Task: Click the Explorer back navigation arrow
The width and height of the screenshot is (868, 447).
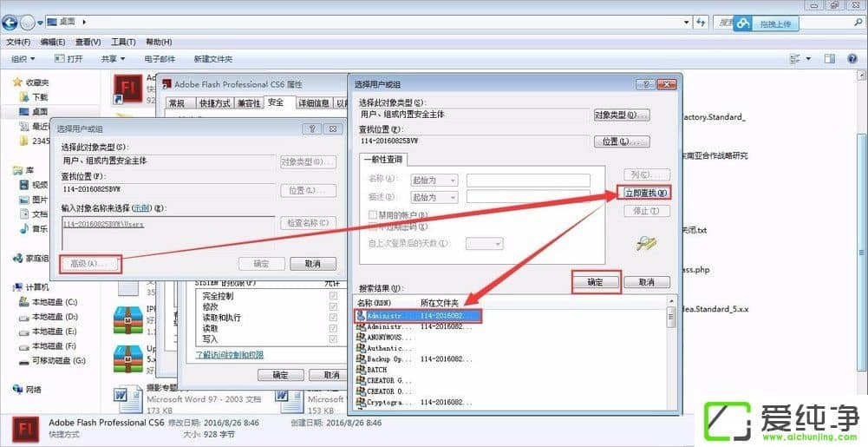Action: tap(10, 23)
